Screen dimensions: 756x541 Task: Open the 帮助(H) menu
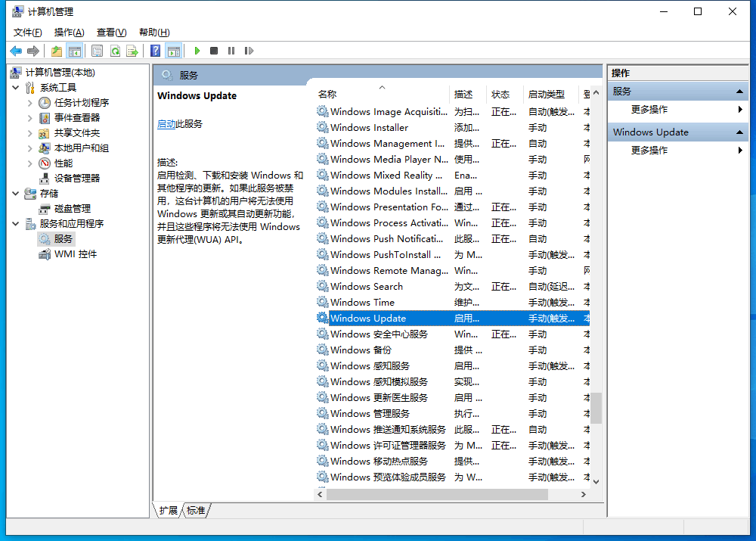(154, 33)
